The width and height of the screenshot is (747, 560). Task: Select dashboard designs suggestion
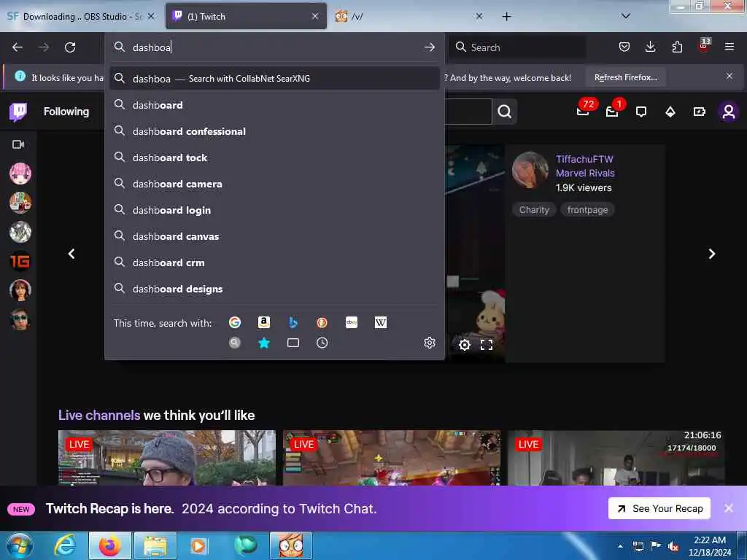tap(274, 289)
